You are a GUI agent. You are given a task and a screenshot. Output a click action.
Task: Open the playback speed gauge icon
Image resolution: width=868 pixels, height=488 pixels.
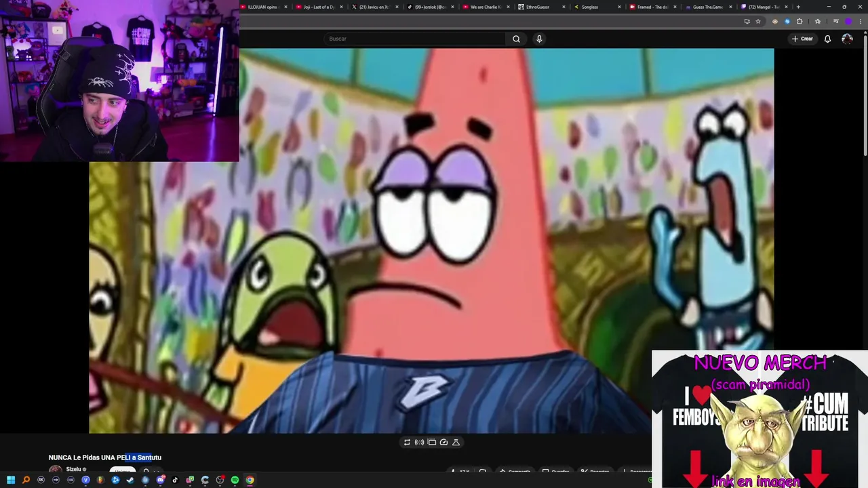443,442
